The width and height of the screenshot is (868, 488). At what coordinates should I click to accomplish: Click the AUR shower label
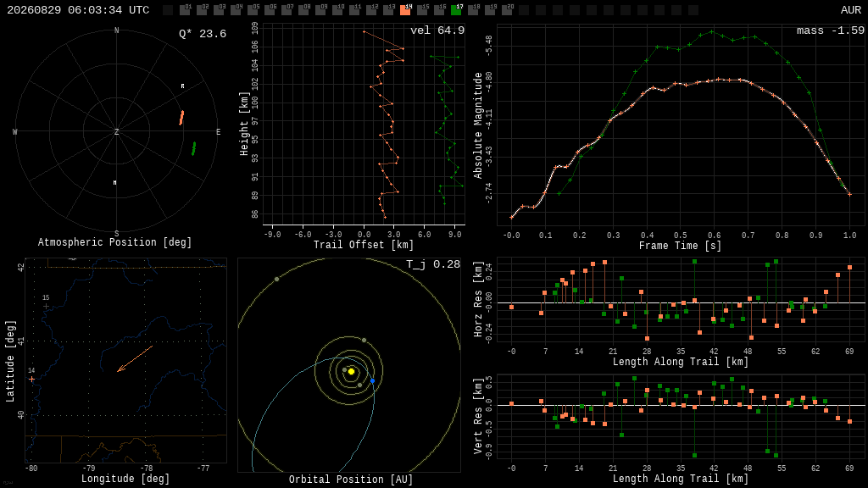pyautogui.click(x=851, y=10)
